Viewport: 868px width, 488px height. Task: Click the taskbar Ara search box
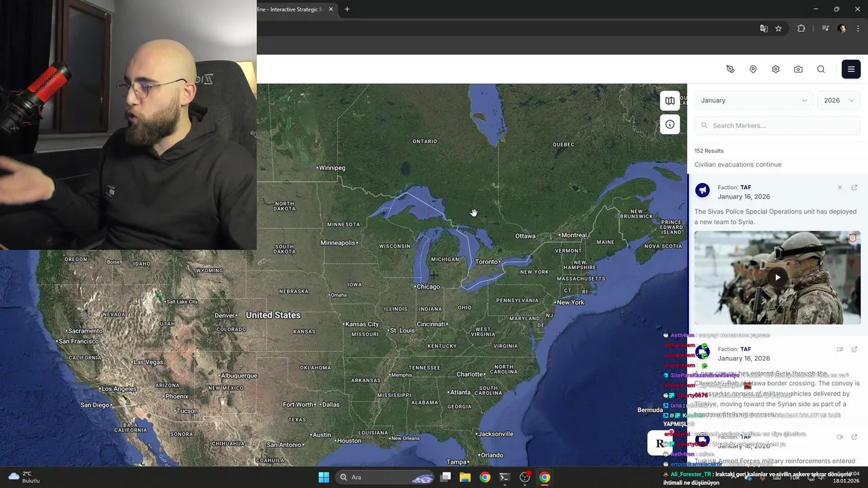tap(386, 477)
